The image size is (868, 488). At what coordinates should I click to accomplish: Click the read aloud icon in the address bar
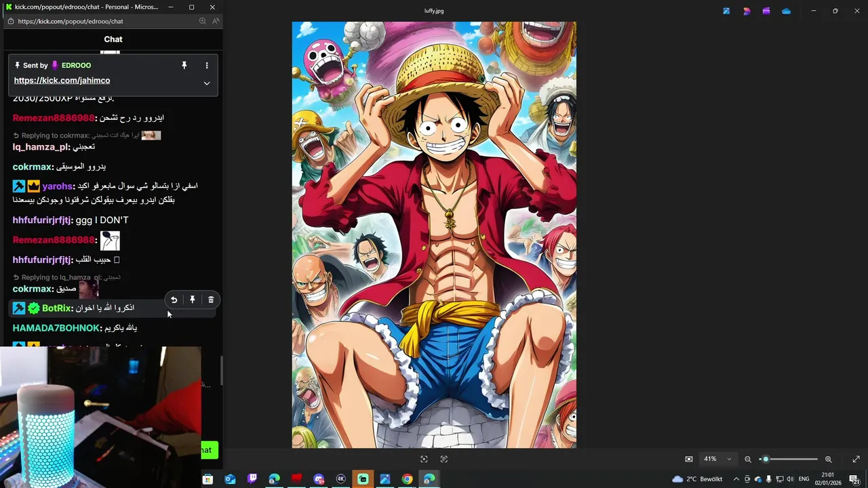[216, 21]
